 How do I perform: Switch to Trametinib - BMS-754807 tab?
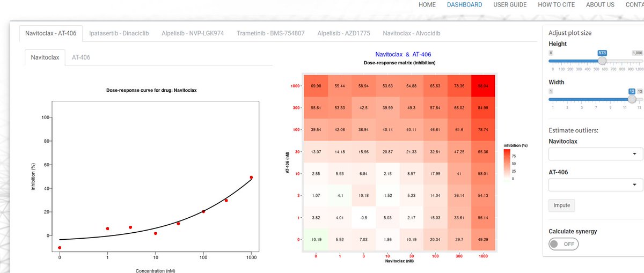[270, 33]
